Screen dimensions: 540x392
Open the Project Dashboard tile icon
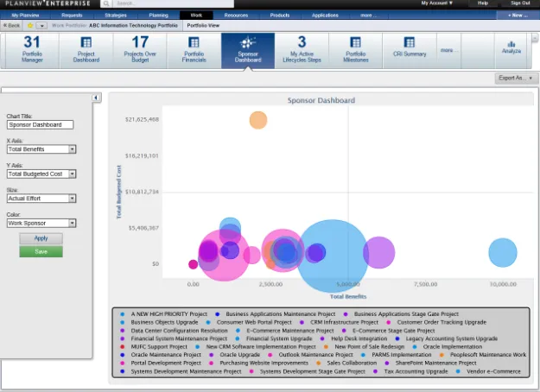(x=86, y=42)
